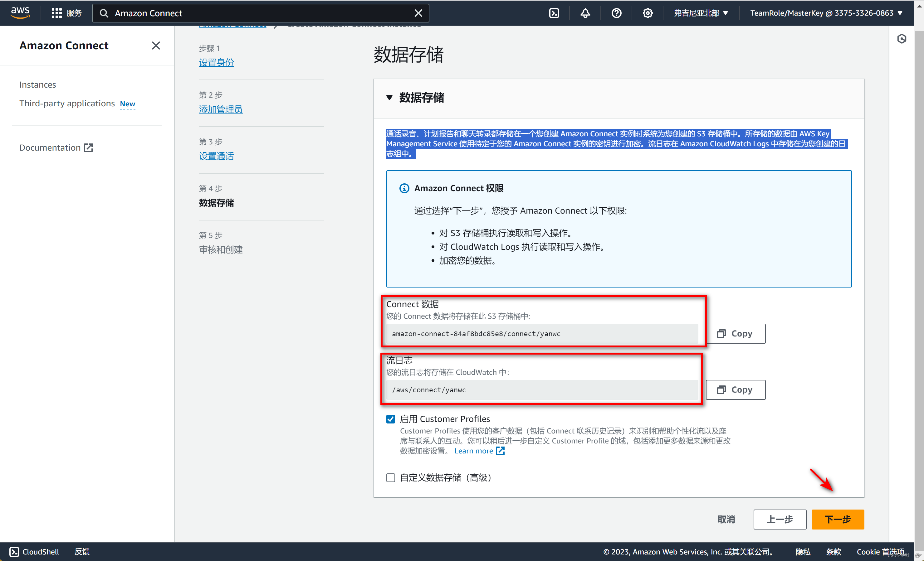Go to step 添加管理员
This screenshot has height=561, width=924.
coord(221,109)
